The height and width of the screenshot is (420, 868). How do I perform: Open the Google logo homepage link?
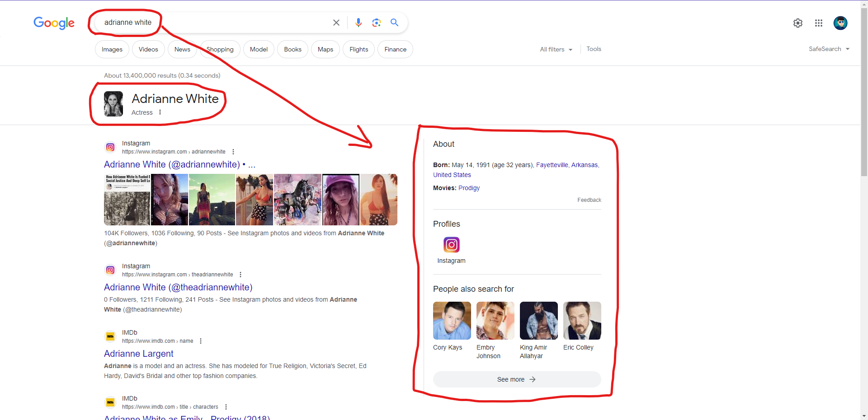point(54,23)
